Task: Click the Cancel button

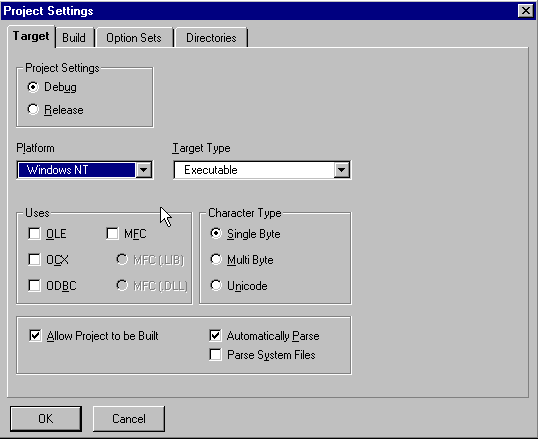Action: (129, 419)
